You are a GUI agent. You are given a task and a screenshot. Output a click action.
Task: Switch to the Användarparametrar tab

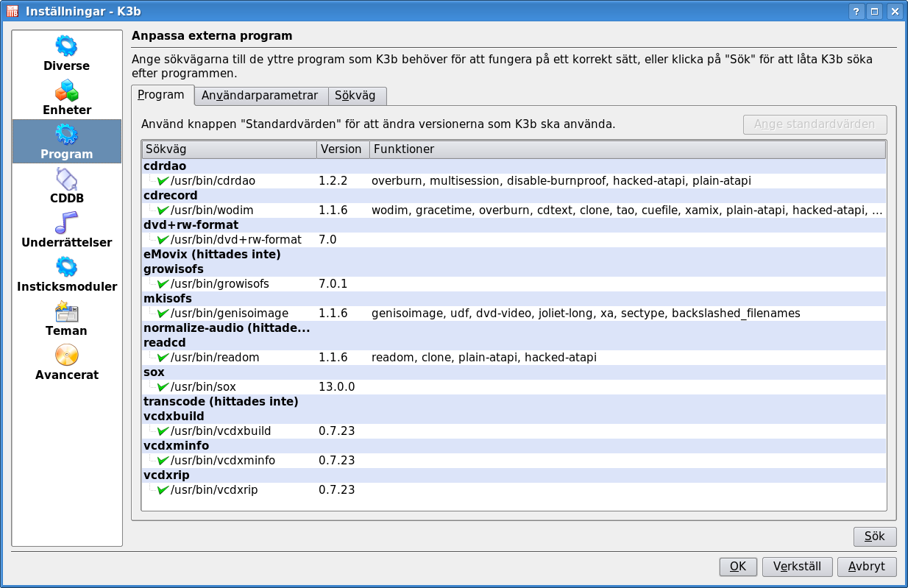(x=260, y=96)
